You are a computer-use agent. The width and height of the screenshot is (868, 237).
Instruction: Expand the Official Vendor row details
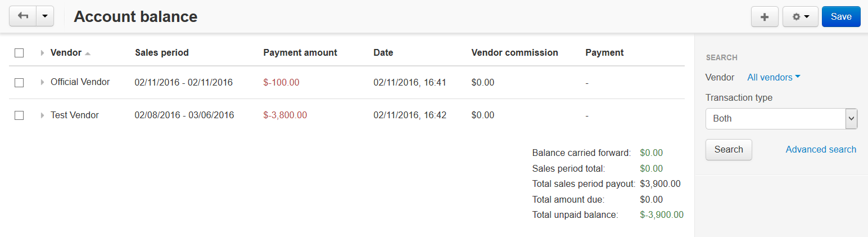point(42,83)
